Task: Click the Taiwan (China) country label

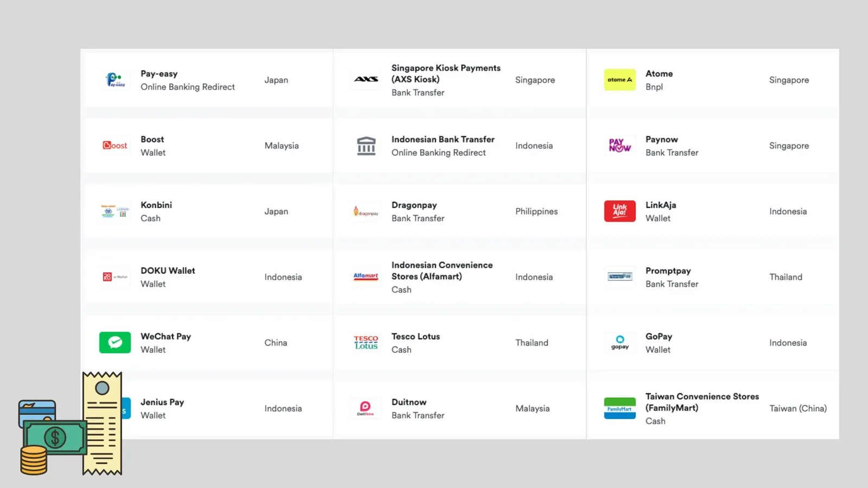Action: point(798,408)
